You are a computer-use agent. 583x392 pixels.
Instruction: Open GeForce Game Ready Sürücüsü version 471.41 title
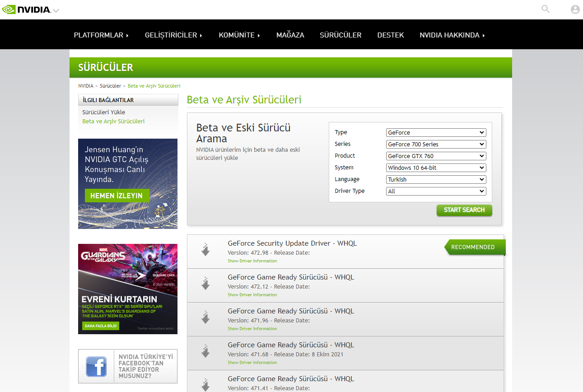tap(291, 379)
